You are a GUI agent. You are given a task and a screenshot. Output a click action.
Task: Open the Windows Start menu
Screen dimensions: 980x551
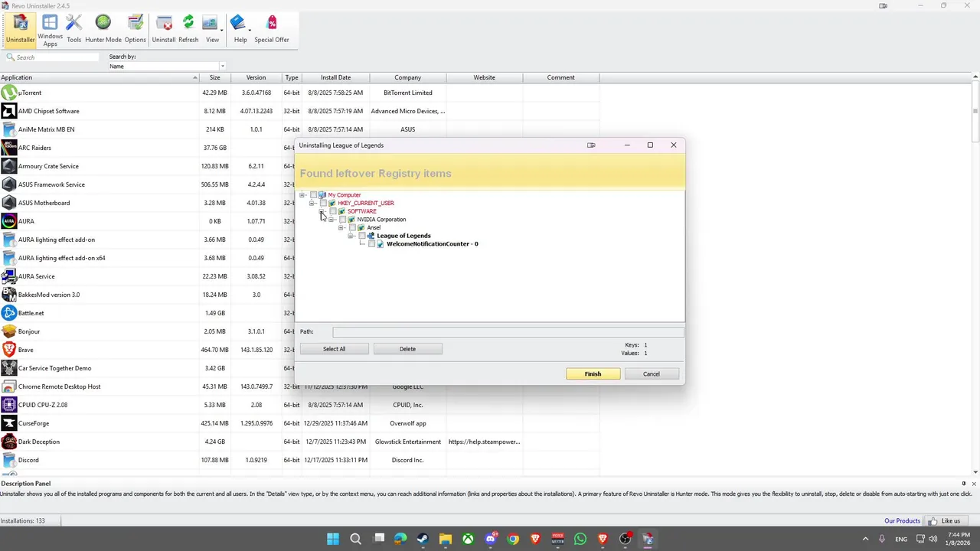tap(333, 539)
